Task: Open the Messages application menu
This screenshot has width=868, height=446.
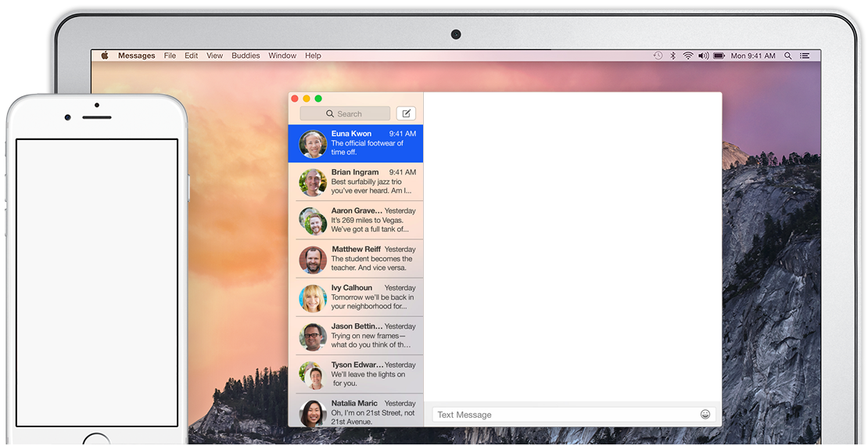Action: (x=136, y=56)
